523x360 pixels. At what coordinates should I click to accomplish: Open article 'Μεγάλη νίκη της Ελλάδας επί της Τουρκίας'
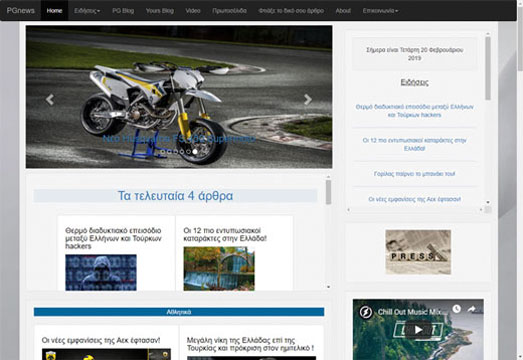point(250,344)
